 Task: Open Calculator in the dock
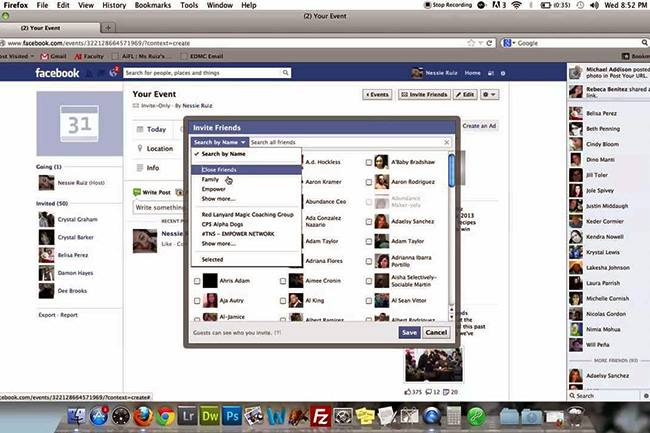click(454, 416)
